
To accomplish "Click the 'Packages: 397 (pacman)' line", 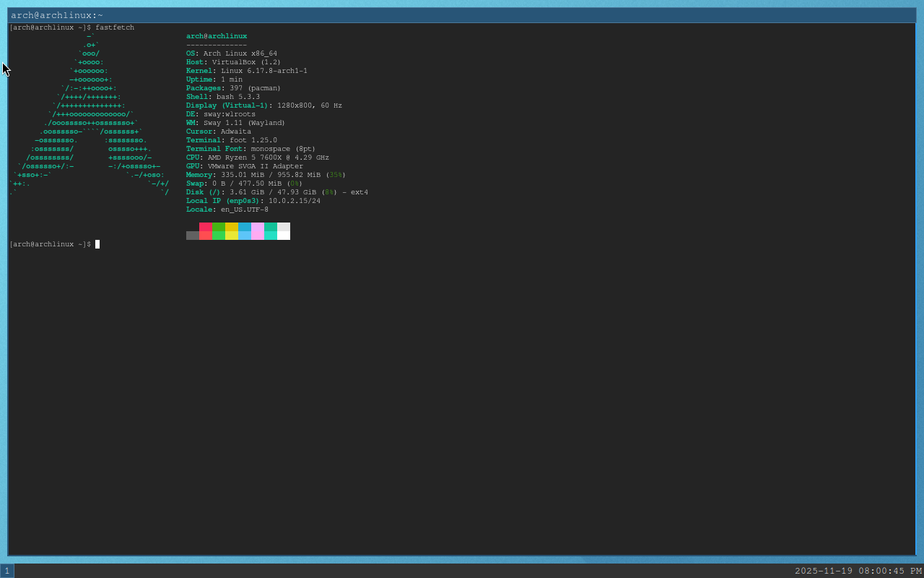I will 234,88.
